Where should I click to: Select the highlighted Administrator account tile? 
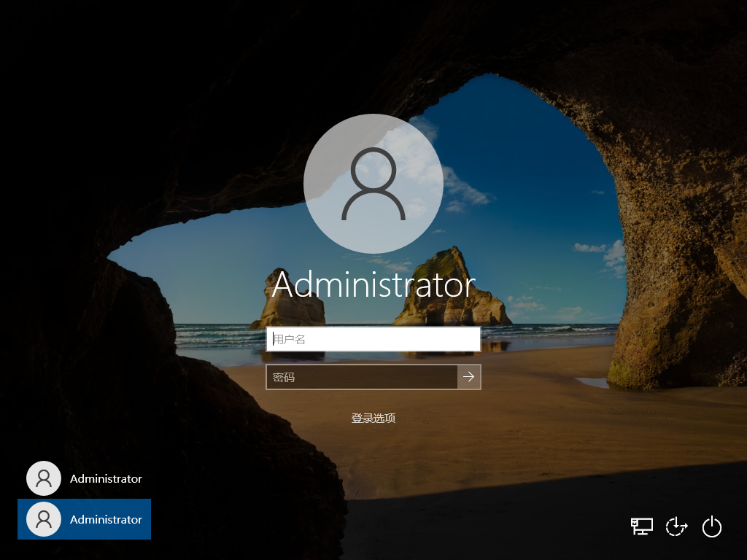(x=85, y=519)
